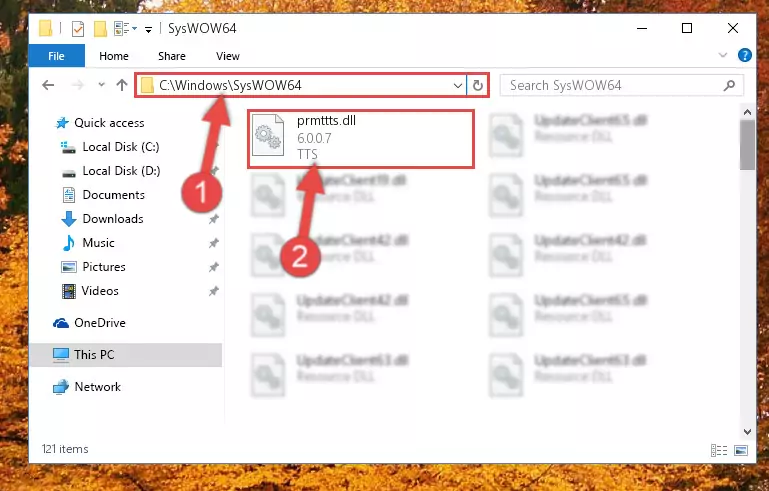This screenshot has height=491, width=769.
Task: Click the pin icon beside Downloads
Action: coord(214,219)
